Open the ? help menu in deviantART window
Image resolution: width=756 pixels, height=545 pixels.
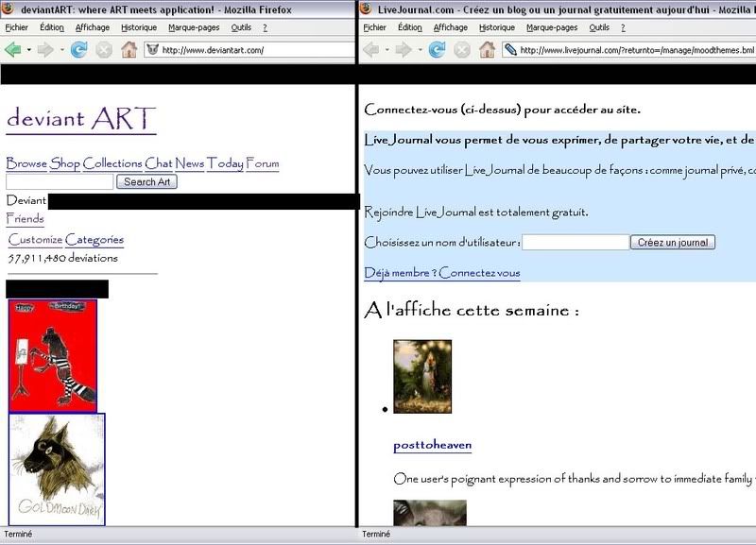point(265,27)
